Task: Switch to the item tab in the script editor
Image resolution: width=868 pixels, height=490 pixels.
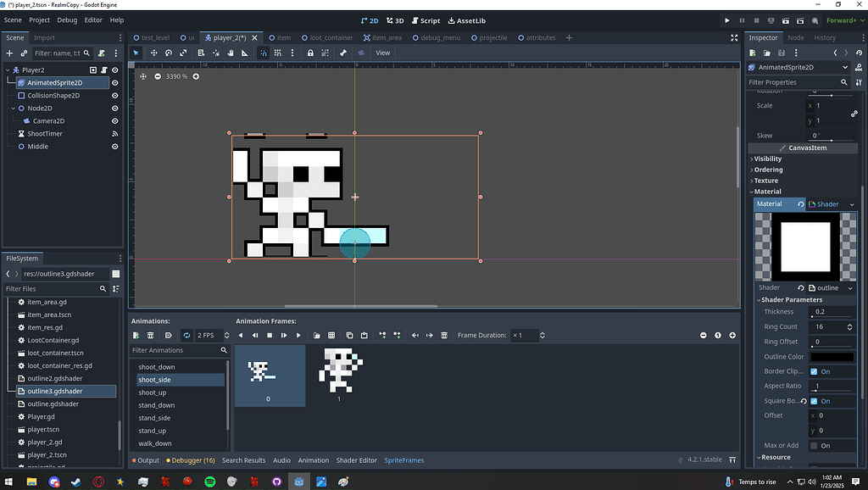Action: pyautogui.click(x=280, y=36)
